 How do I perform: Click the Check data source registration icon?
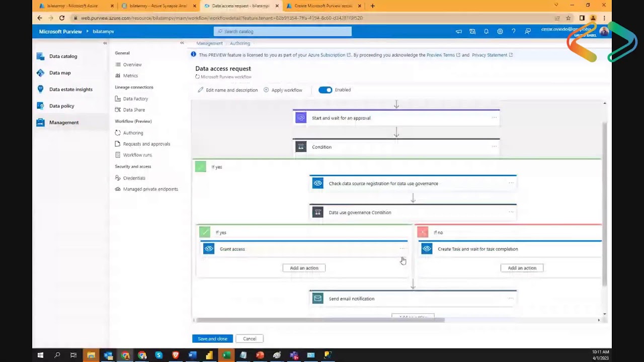point(317,184)
